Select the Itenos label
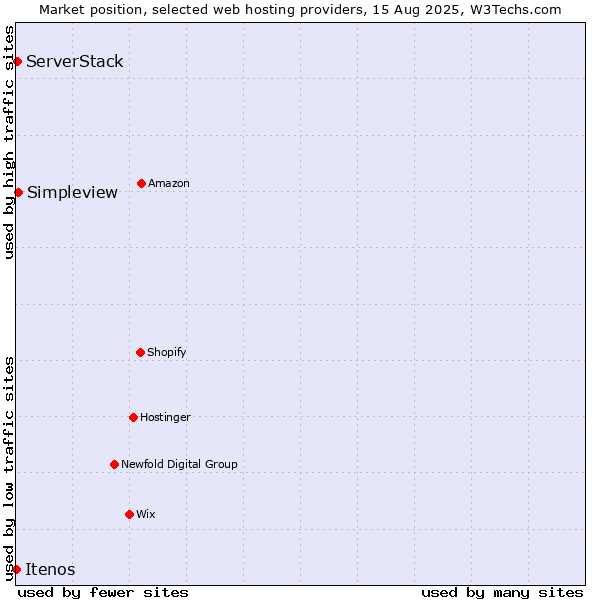Screen dimensions: 600x600 click(x=50, y=569)
